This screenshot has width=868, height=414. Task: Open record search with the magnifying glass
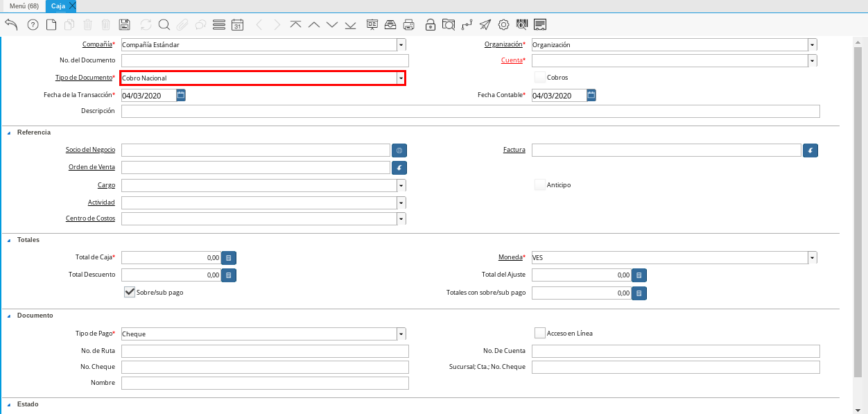pos(164,25)
